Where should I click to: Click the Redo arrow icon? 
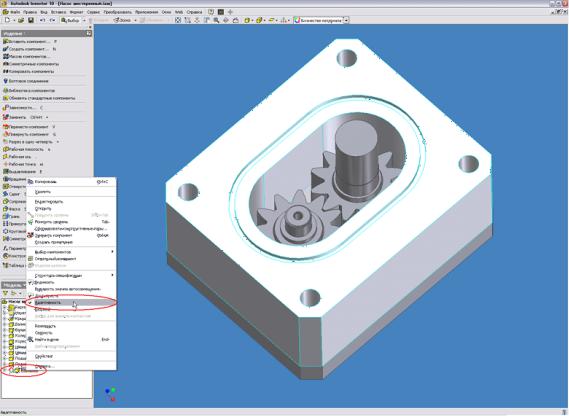pyautogui.click(x=52, y=20)
